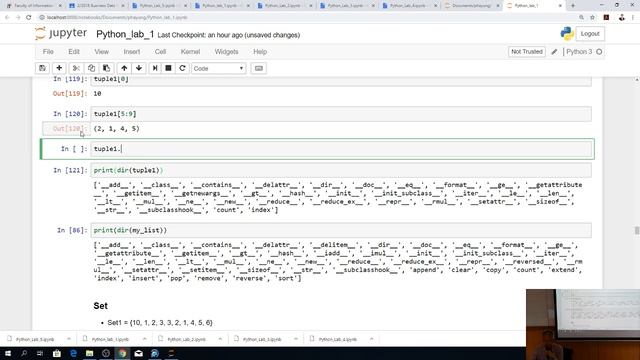Click the Not Trusted button
Screen dimensions: 640x360
(527, 52)
